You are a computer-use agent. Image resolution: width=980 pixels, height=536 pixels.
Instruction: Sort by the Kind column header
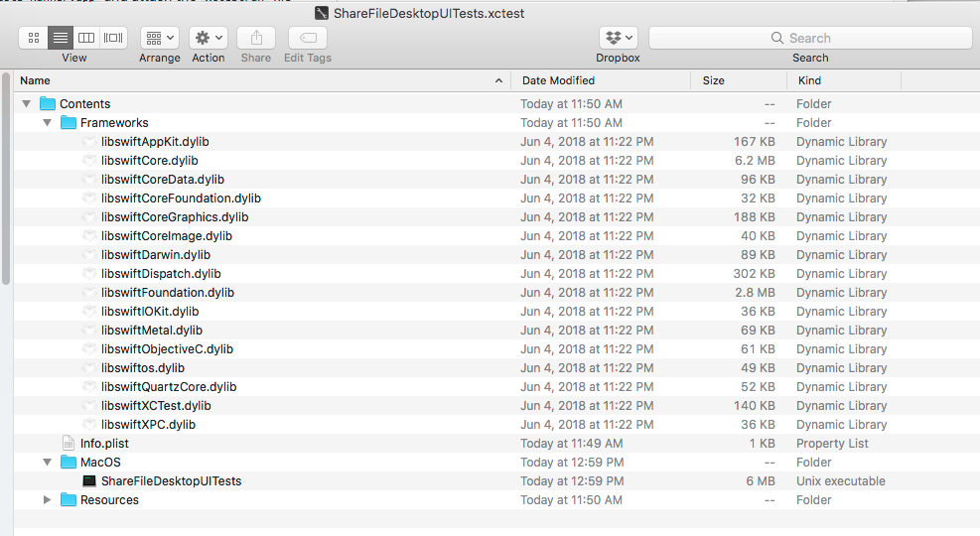pyautogui.click(x=844, y=80)
